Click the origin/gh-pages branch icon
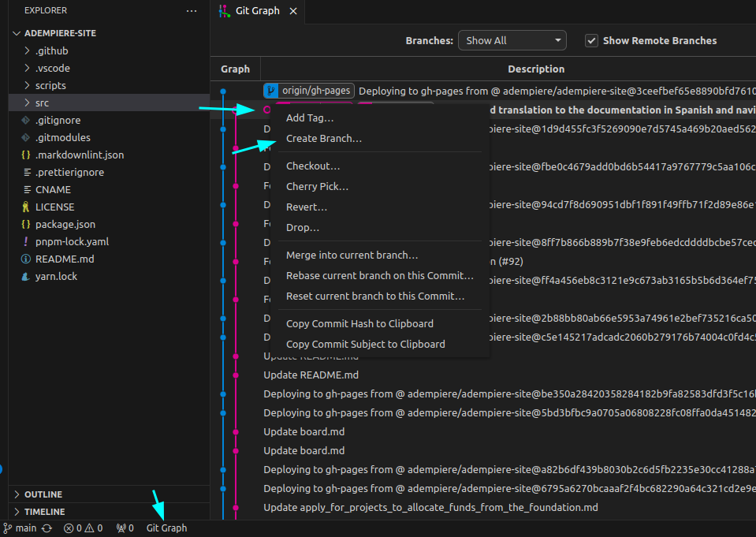 [x=271, y=91]
